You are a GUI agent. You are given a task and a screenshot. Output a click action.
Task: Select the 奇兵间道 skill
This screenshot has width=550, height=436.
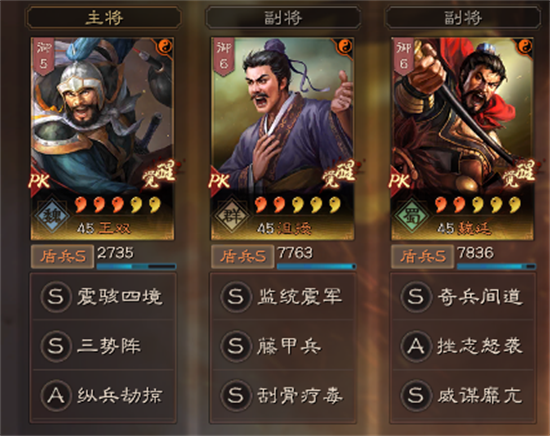click(464, 296)
